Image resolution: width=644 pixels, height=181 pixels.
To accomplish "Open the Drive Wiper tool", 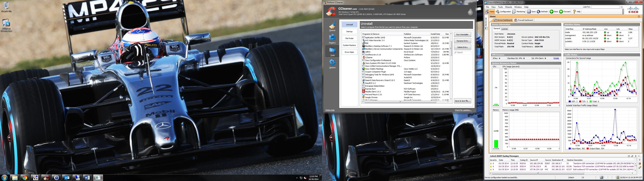I will [x=349, y=52].
